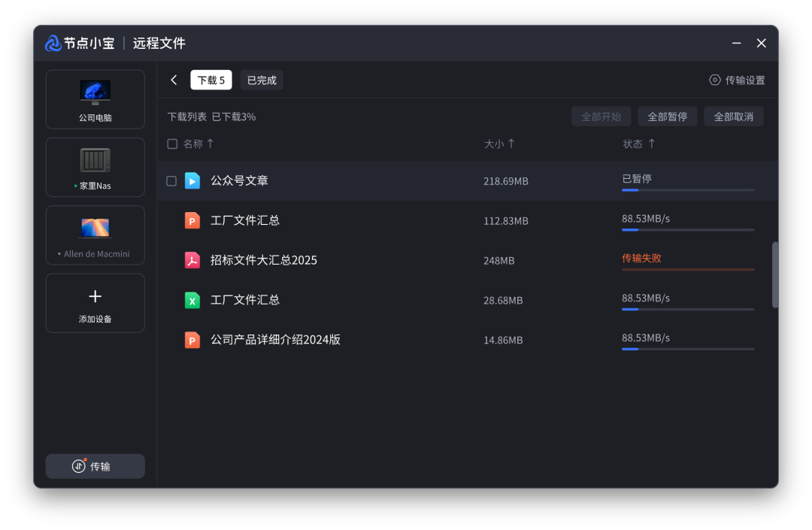
Task: Check the select-all checkbox in header
Action: (172, 143)
